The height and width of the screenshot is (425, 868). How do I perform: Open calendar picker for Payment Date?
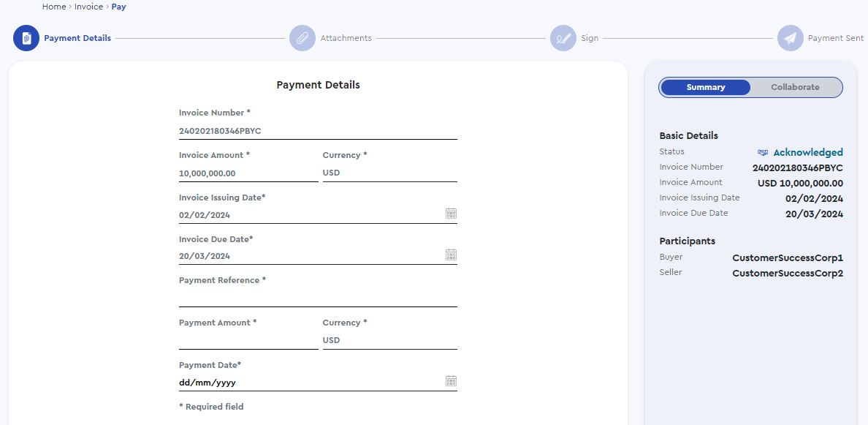point(451,381)
